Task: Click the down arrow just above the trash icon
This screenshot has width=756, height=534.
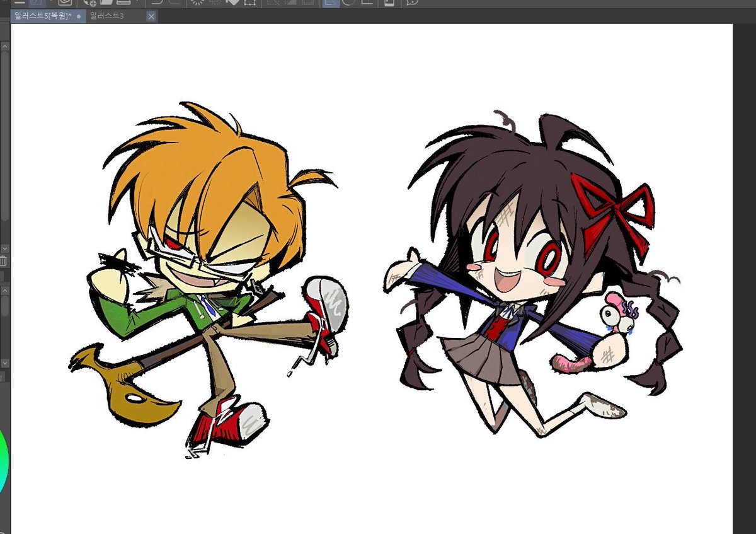Action: pyautogui.click(x=4, y=248)
